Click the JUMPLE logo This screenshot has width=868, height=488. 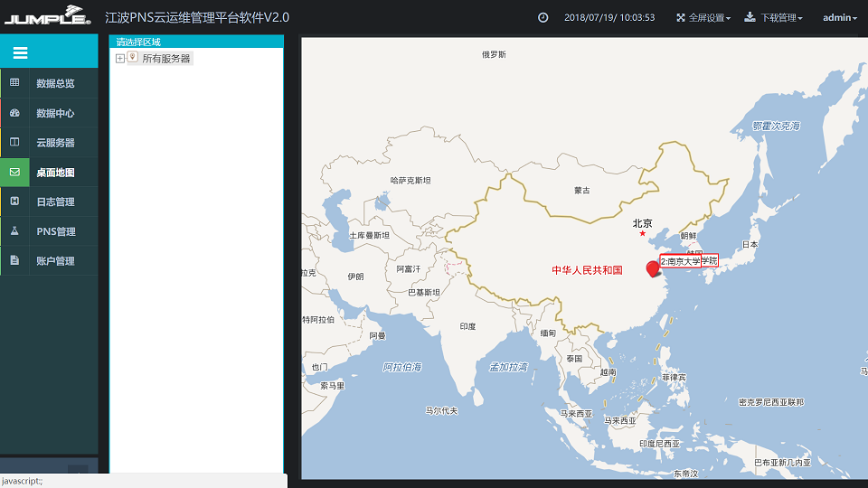(47, 17)
